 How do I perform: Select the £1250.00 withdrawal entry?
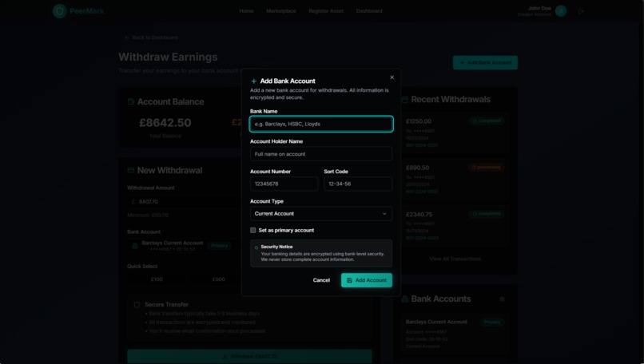click(455, 133)
